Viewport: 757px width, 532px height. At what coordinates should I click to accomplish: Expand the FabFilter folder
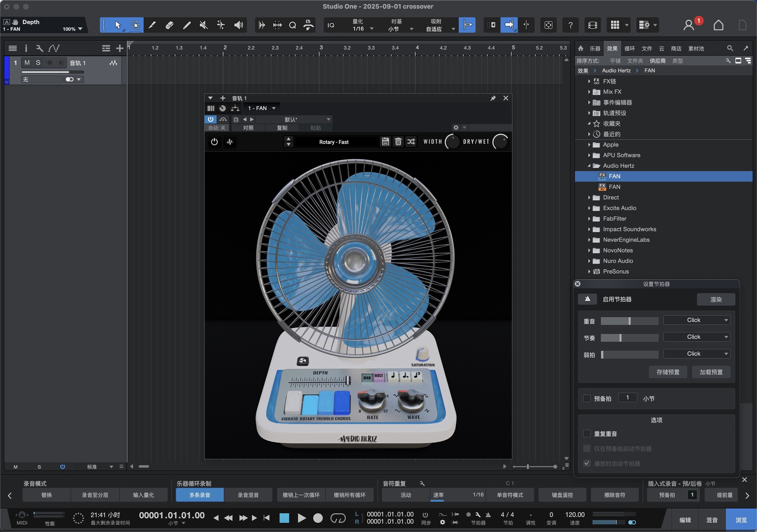pos(589,218)
